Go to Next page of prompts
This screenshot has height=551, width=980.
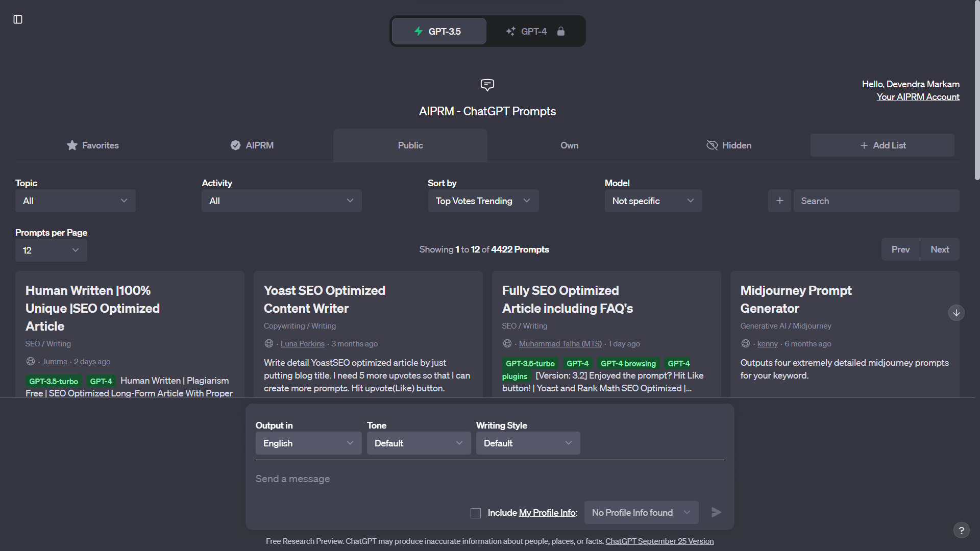tap(940, 249)
